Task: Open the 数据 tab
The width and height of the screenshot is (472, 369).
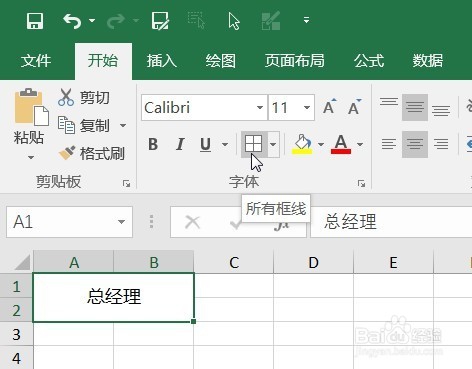Action: tap(428, 61)
